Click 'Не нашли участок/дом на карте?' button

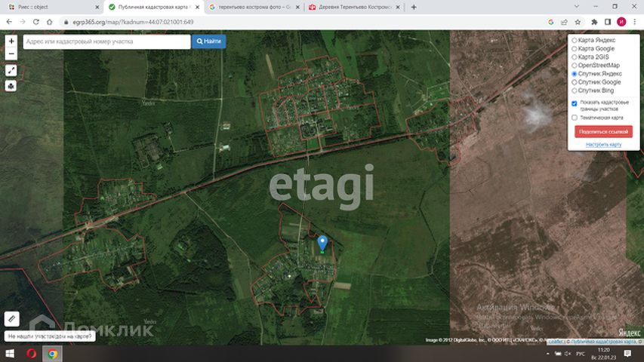point(50,336)
